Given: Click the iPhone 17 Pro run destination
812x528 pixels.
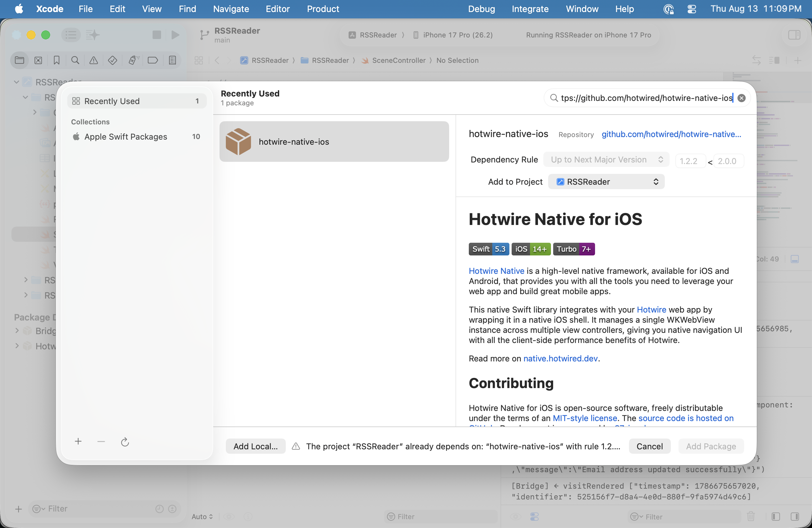Looking at the screenshot, I should [x=453, y=35].
